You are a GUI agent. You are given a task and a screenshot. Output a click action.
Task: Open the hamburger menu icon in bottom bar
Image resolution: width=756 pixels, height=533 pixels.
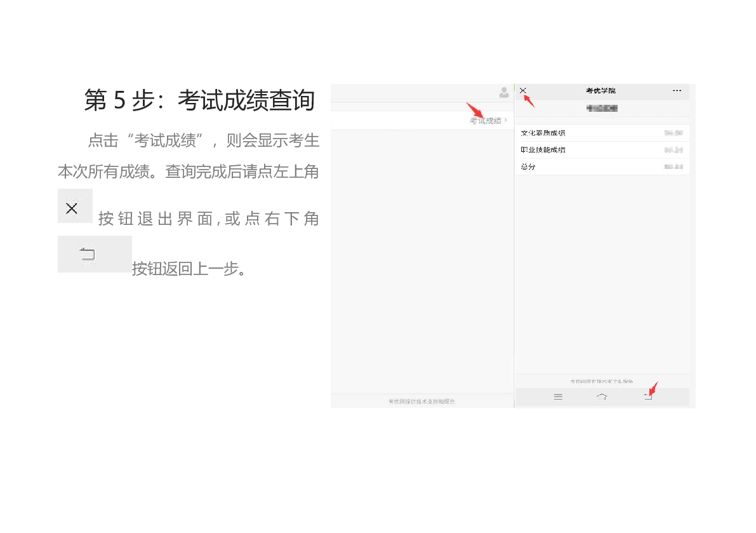tap(558, 397)
